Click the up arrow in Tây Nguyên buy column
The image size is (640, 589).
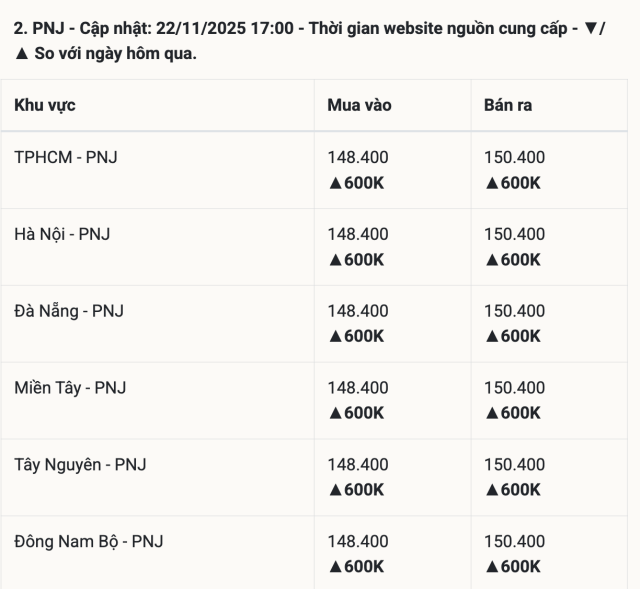coord(335,491)
